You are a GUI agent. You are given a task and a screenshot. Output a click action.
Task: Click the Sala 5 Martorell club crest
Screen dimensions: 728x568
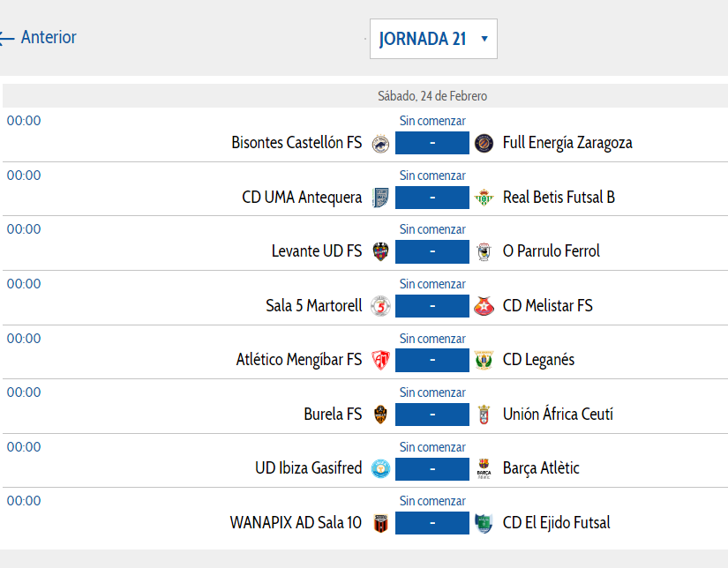(380, 306)
